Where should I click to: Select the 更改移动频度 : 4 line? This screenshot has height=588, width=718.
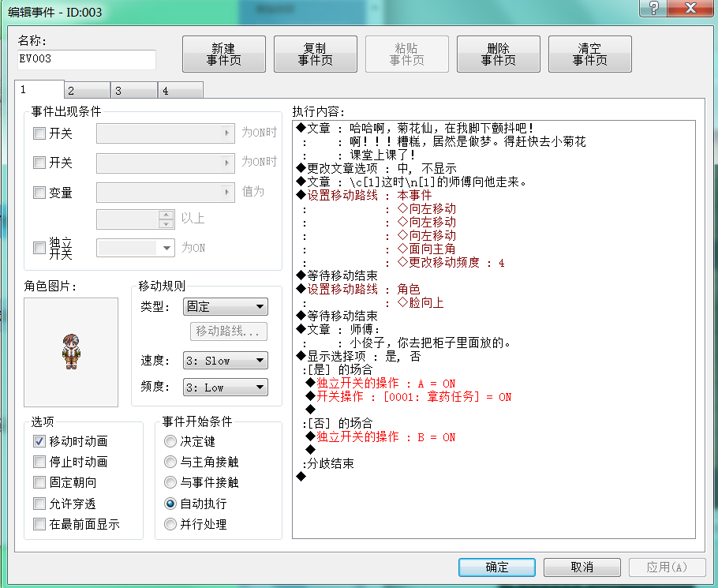click(451, 262)
